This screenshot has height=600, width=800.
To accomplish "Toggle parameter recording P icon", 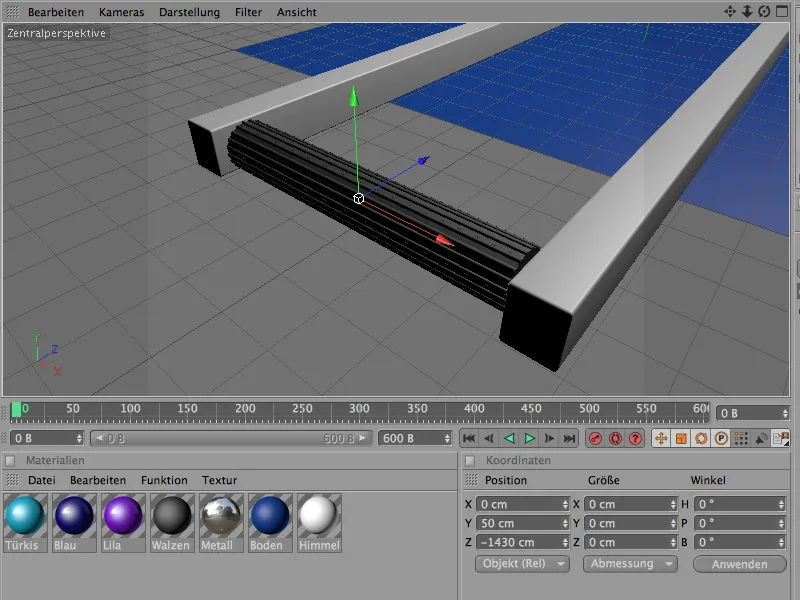I will pyautogui.click(x=721, y=438).
